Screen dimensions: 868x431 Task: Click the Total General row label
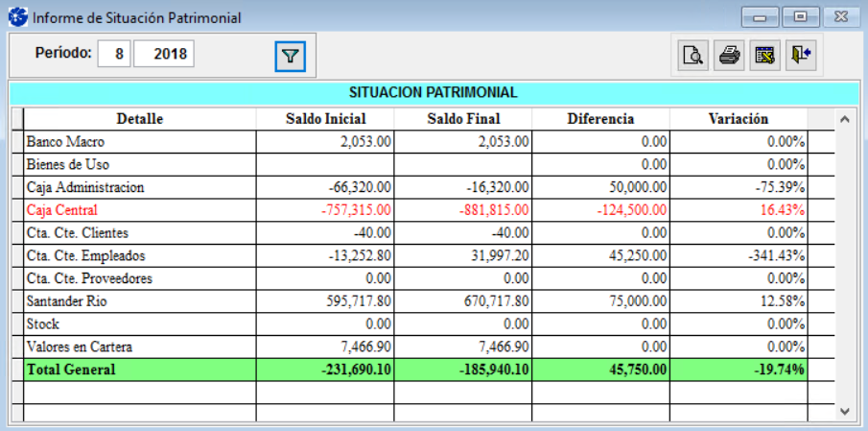pos(71,370)
